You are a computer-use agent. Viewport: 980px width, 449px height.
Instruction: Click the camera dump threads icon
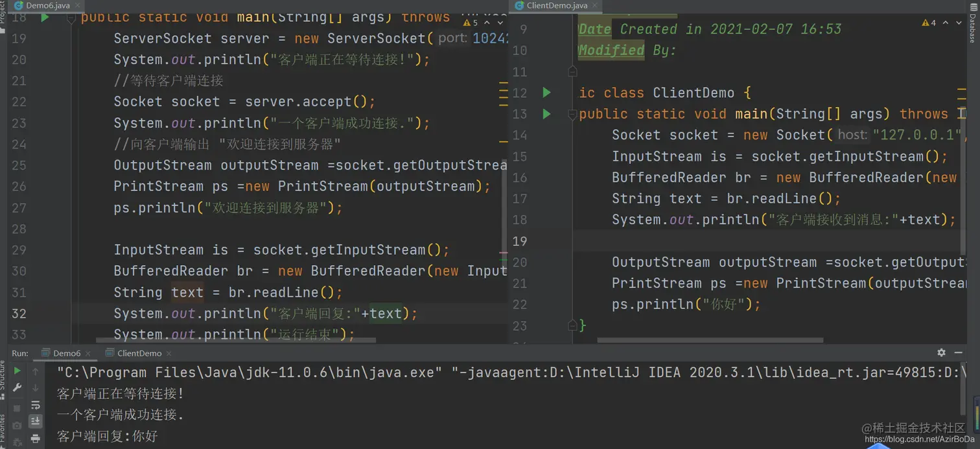(17, 425)
